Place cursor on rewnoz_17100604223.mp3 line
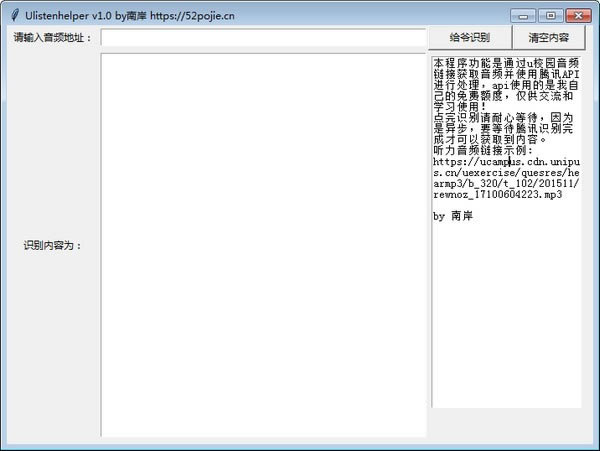Screen dimensions: 600x451 (497, 195)
